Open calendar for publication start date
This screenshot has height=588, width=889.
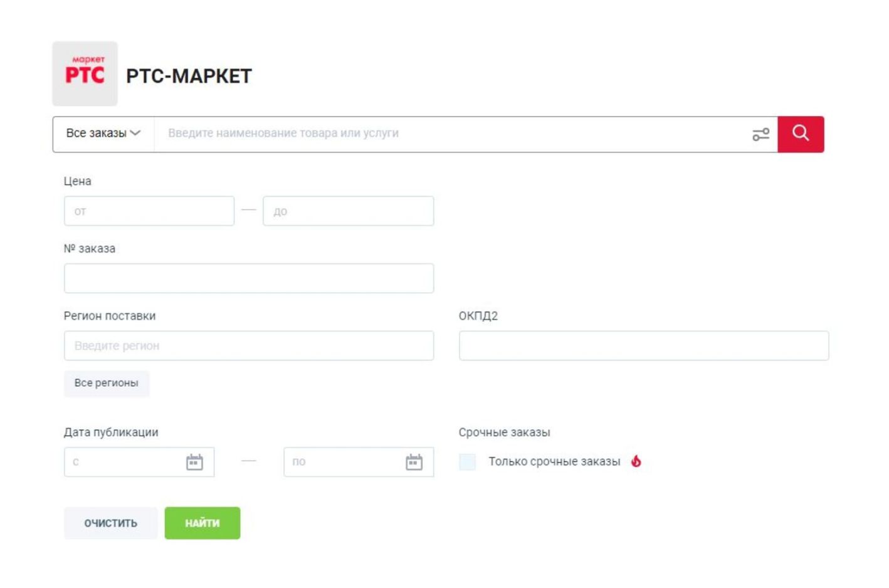coord(194,462)
